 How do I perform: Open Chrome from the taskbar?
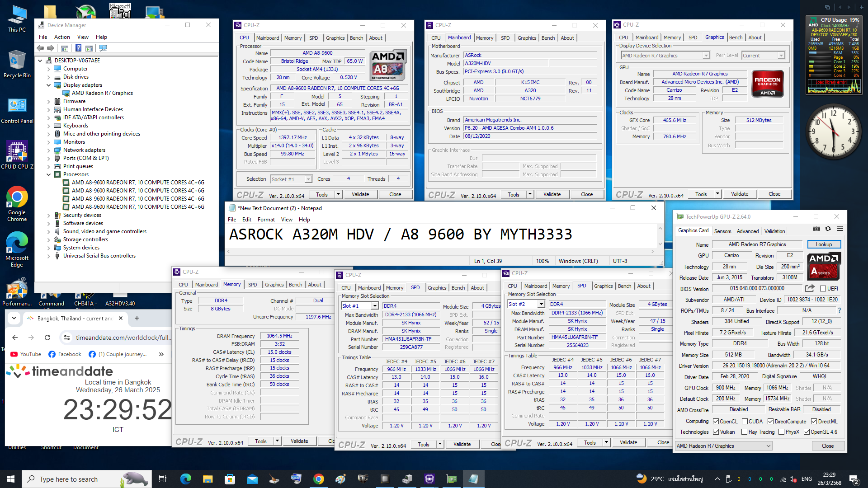(319, 479)
